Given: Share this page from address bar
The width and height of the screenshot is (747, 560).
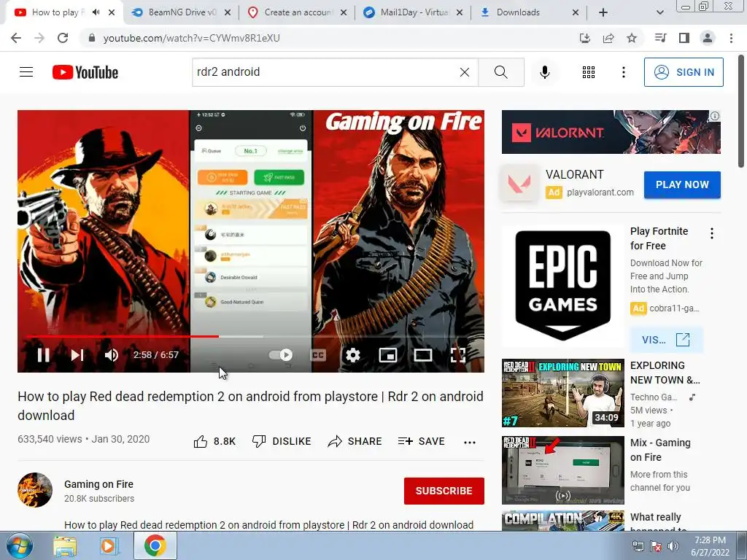Looking at the screenshot, I should (608, 38).
